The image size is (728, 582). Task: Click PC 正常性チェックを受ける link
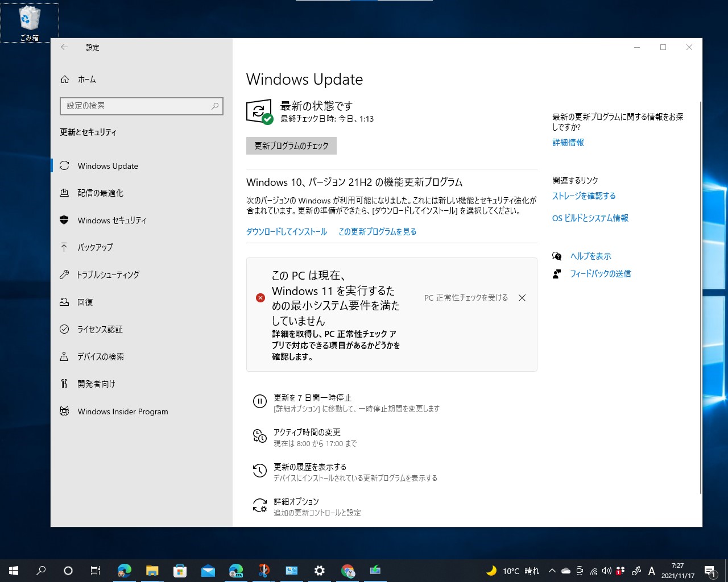pyautogui.click(x=465, y=297)
